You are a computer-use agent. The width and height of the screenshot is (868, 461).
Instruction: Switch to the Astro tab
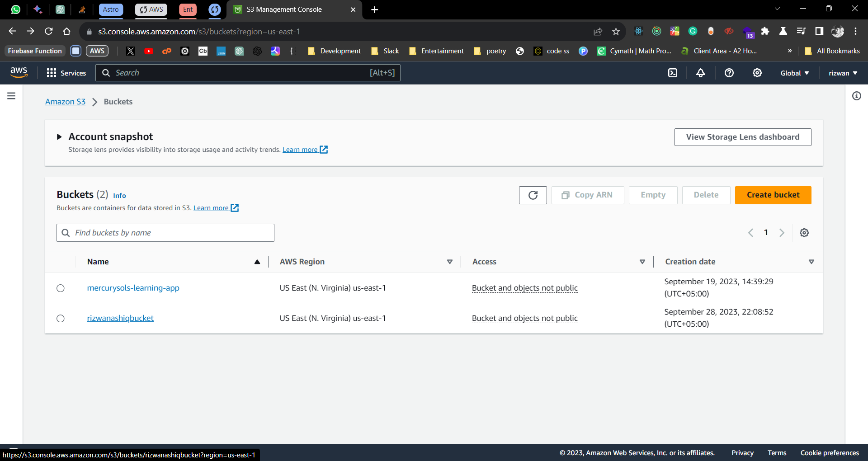coord(111,9)
